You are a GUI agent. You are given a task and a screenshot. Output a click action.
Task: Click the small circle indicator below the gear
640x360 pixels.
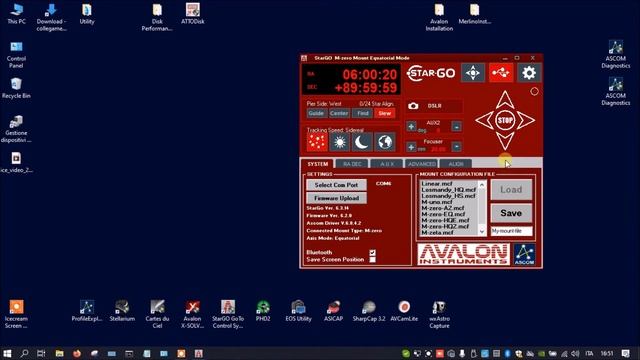pos(534,91)
